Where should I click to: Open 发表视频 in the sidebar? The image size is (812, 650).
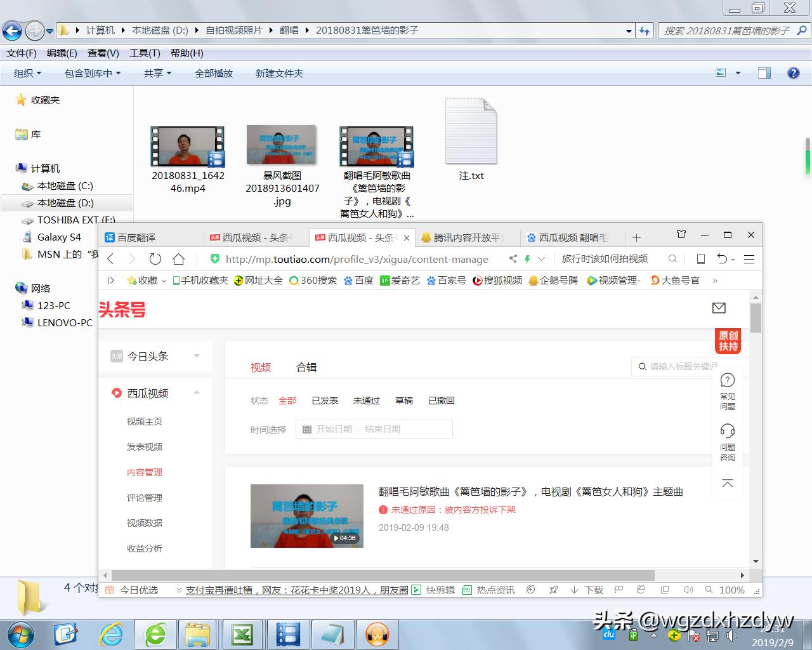click(145, 447)
